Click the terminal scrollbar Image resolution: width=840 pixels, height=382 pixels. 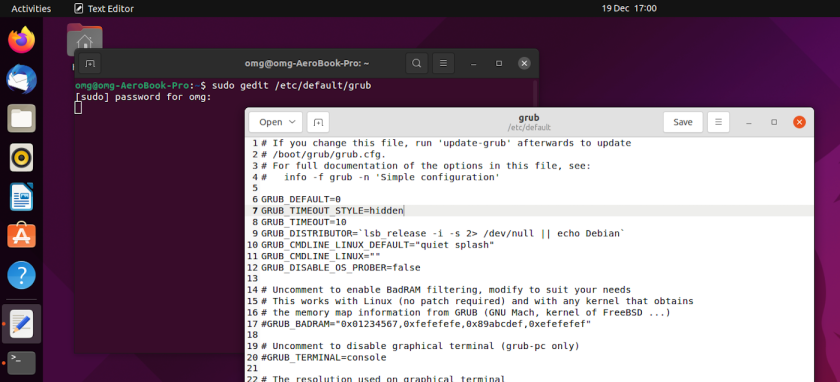point(535,94)
